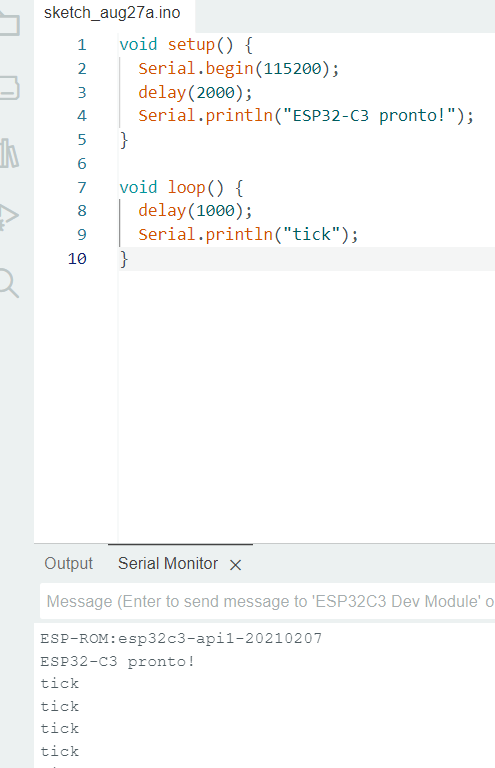Open the Debug sidebar icon

click(x=9, y=216)
